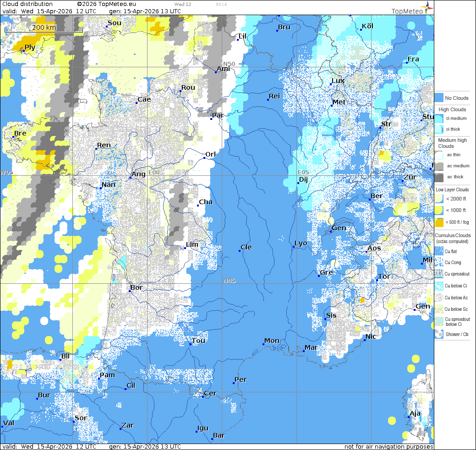The image size is (476, 450).
Task: Click the No Clouds legend swatch
Action: pyautogui.click(x=439, y=98)
